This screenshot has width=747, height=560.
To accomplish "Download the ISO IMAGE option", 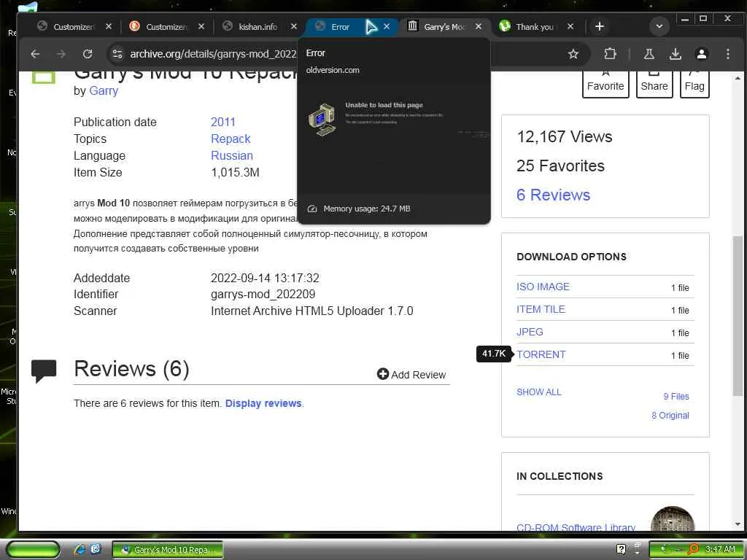I will click(x=543, y=287).
